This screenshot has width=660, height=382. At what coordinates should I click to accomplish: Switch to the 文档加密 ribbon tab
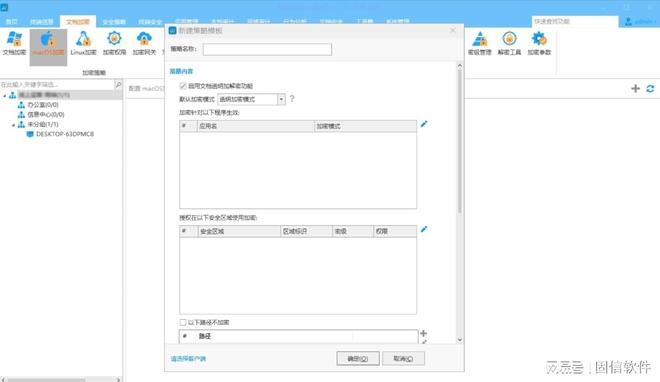tap(78, 21)
